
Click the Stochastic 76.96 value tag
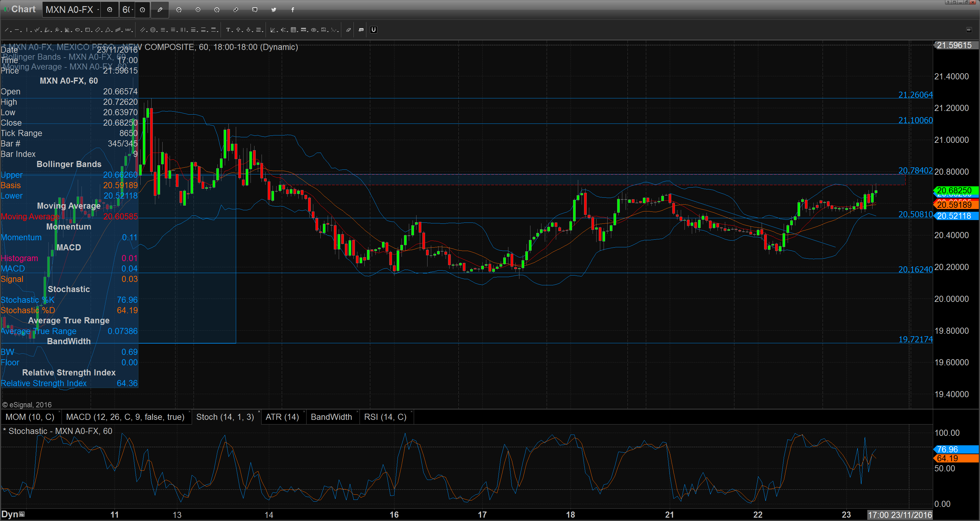tap(956, 449)
